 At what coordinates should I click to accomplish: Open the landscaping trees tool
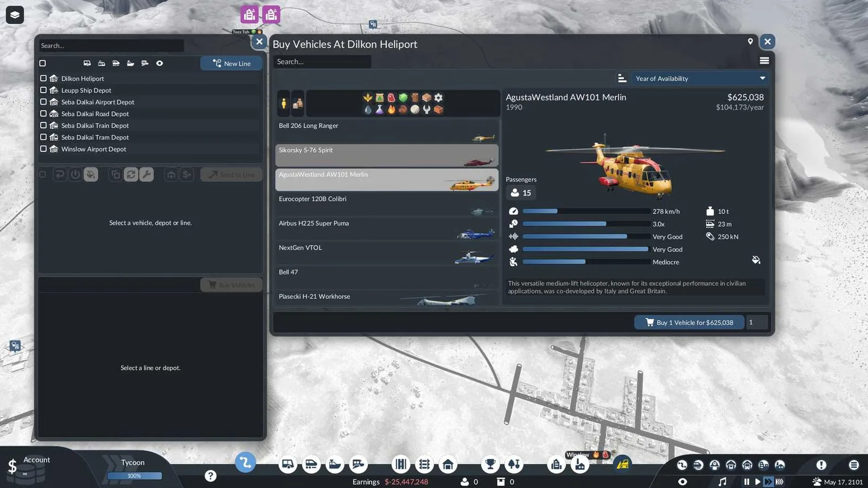click(x=514, y=464)
